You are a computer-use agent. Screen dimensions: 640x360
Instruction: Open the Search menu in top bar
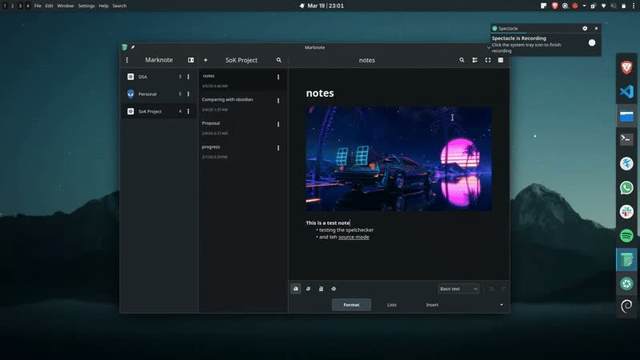119,6
